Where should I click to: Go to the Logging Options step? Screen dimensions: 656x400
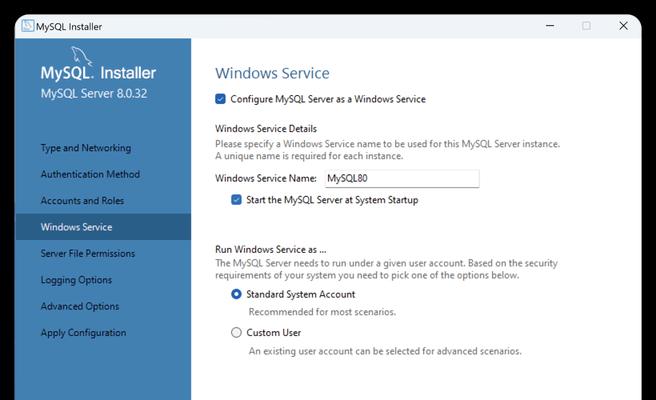click(76, 280)
